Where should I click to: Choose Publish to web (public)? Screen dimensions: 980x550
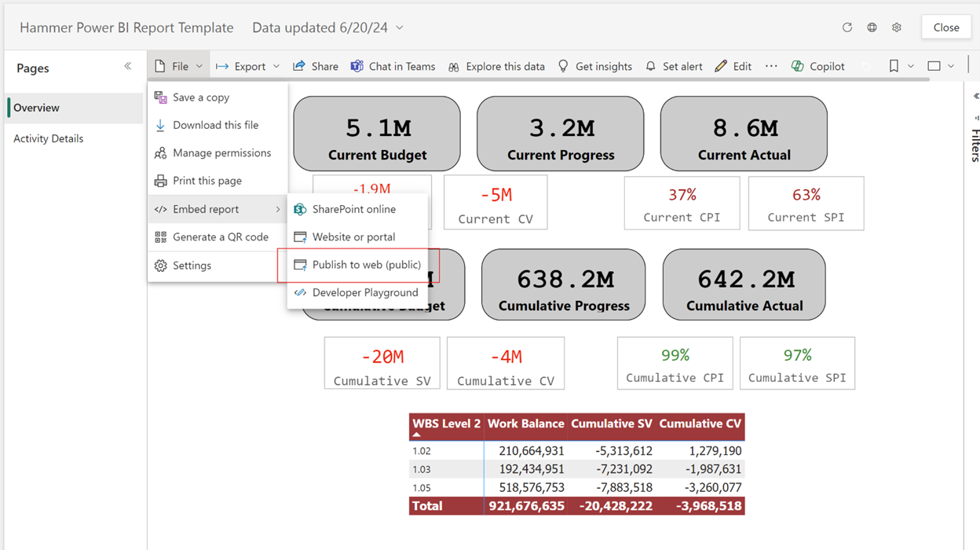pyautogui.click(x=357, y=265)
